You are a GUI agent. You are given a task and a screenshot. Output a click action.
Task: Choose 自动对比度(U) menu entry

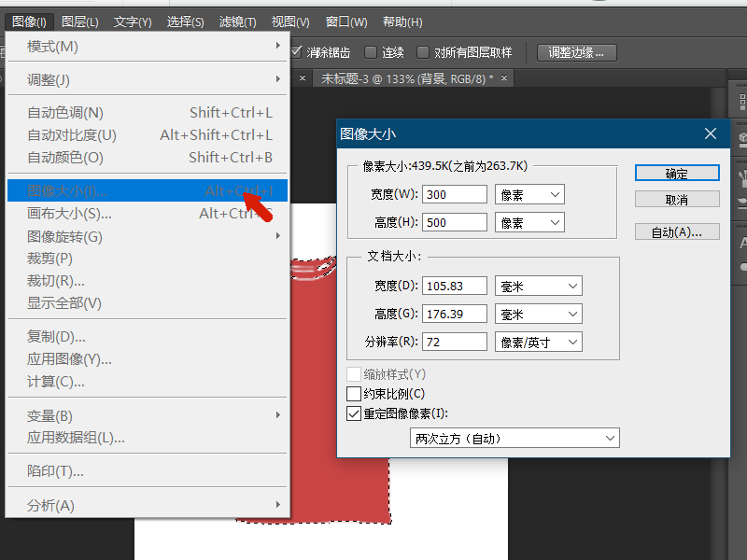[148, 135]
